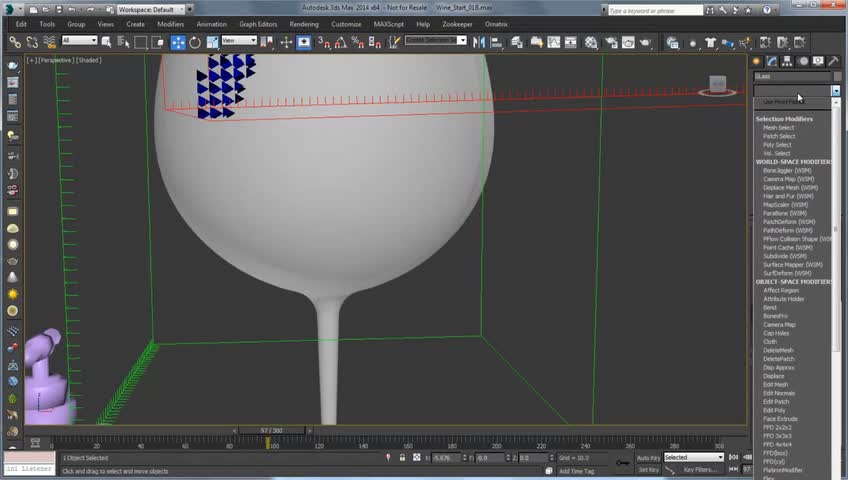Viewport: 848px width, 480px height.
Task: Click the time slider at frame 97
Action: (271, 431)
